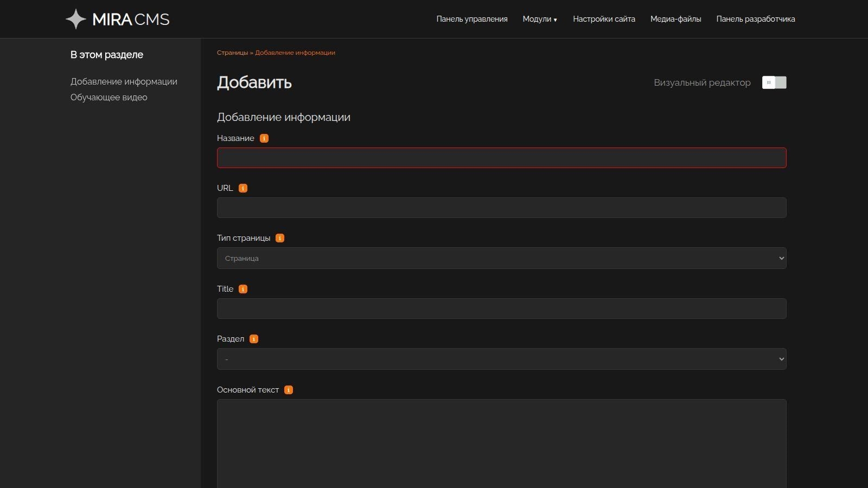Click info icon beside Основной текст
This screenshot has height=488, width=868.
pyautogui.click(x=289, y=390)
